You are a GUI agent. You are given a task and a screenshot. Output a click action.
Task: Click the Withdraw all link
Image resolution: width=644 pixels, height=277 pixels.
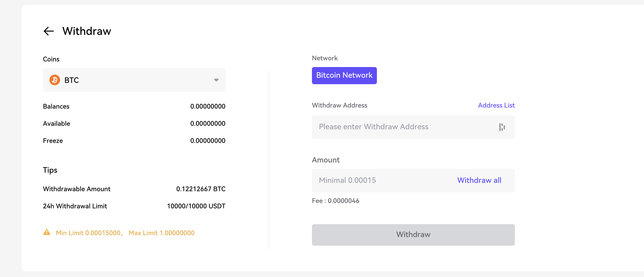pyautogui.click(x=479, y=180)
